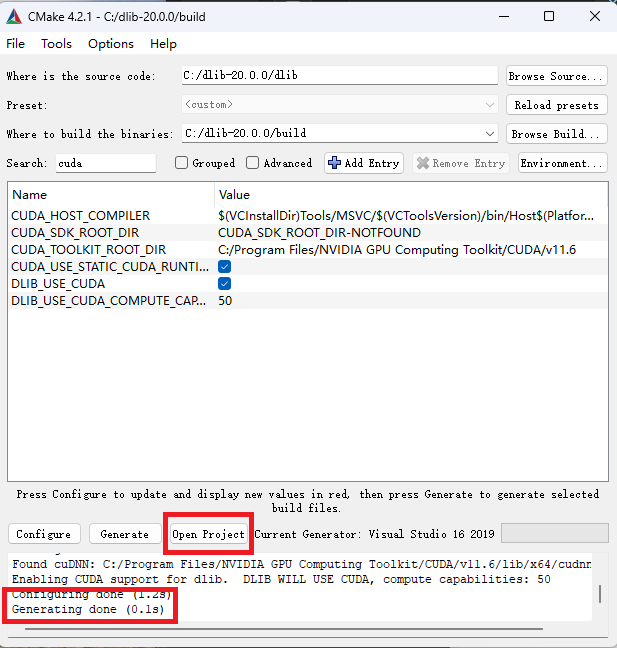Minimize the CMake window

tap(504, 17)
